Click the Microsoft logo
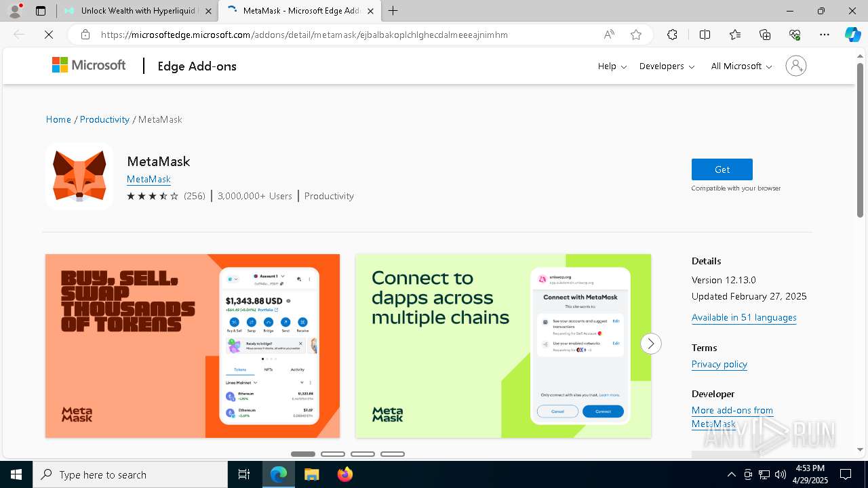The height and width of the screenshot is (488, 868). tap(89, 65)
